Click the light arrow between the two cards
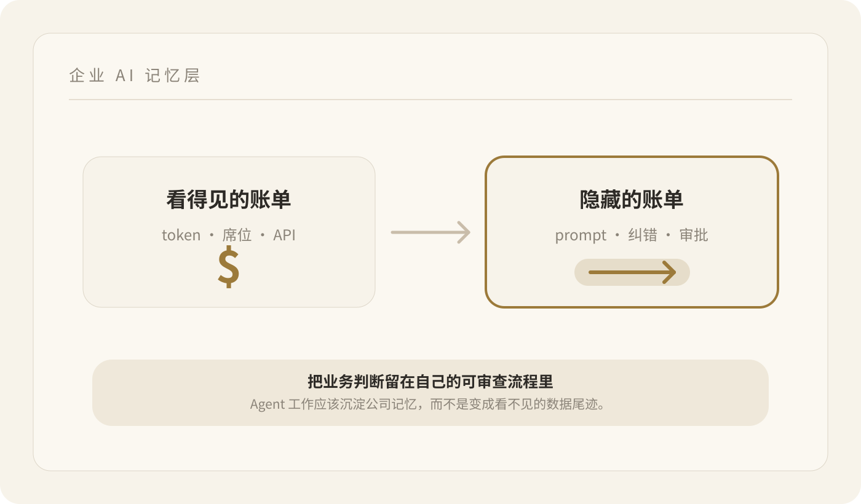The width and height of the screenshot is (861, 504). [x=430, y=232]
